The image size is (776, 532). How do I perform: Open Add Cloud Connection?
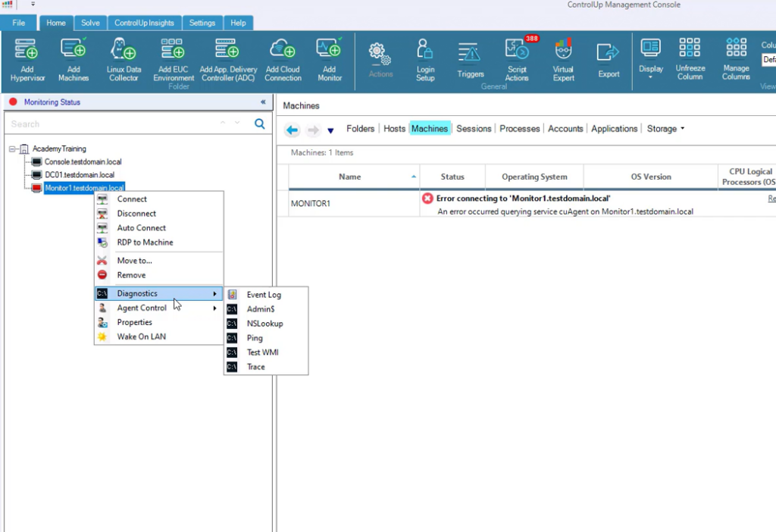[282, 49]
